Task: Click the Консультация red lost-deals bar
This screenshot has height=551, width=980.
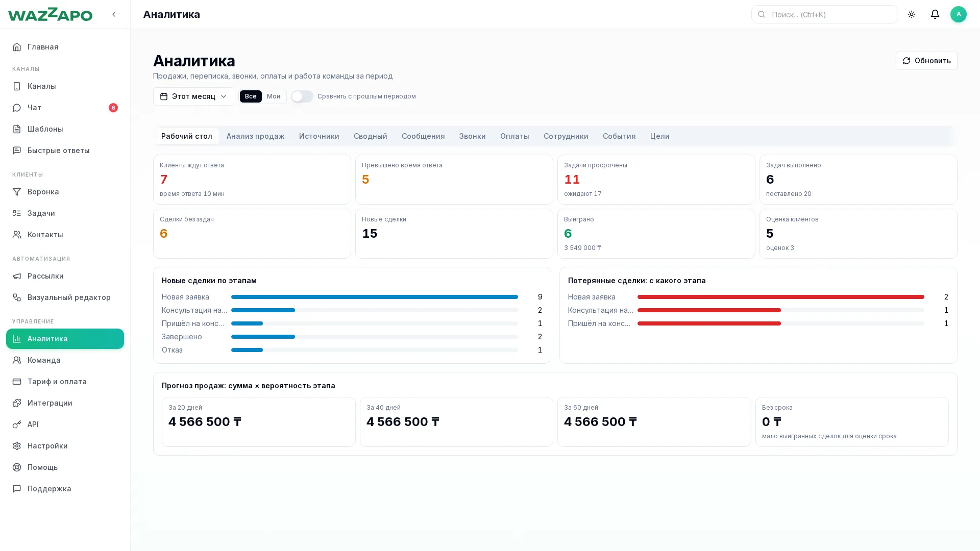Action: (x=709, y=310)
